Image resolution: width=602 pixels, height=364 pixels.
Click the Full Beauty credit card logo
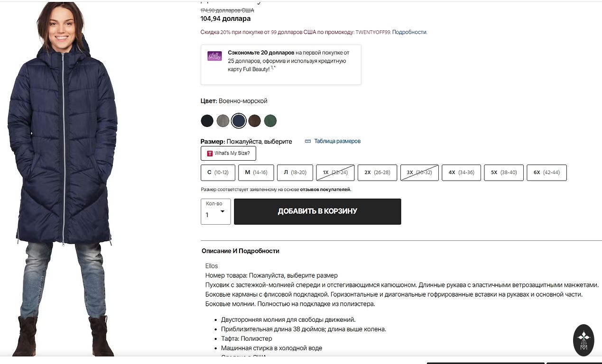click(214, 56)
